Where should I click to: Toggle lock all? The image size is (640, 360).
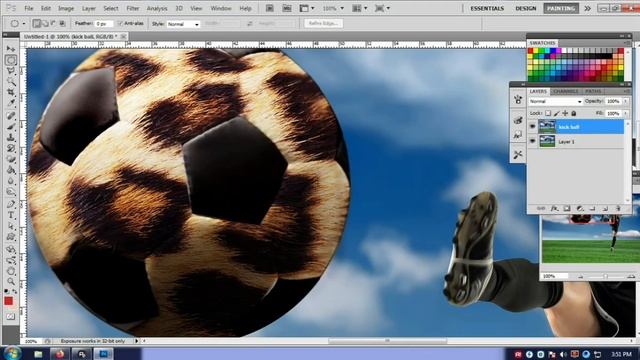[573, 113]
